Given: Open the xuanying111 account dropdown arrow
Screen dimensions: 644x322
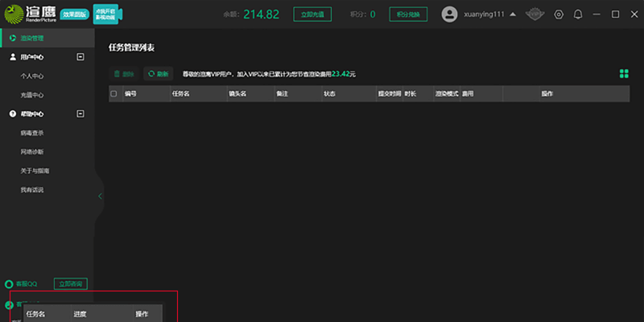Looking at the screenshot, I should (513, 14).
